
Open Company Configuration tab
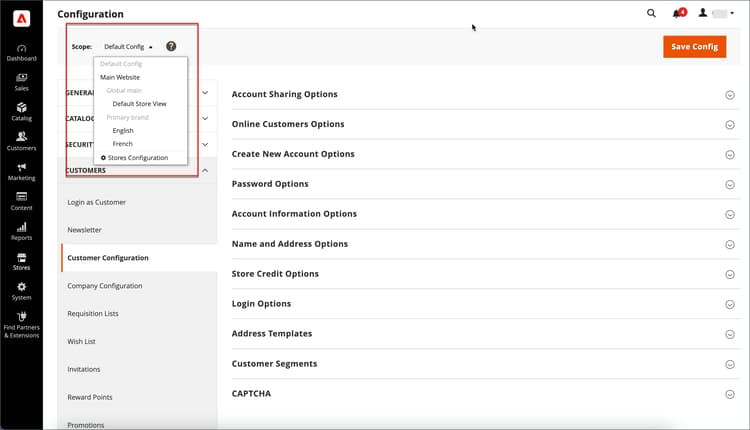tap(105, 286)
